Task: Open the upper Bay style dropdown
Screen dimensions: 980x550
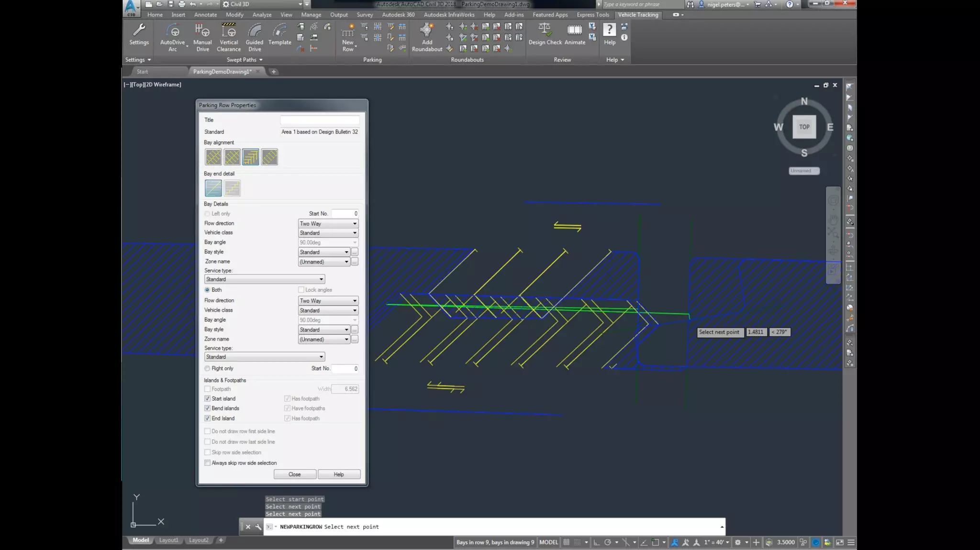Action: pos(324,252)
